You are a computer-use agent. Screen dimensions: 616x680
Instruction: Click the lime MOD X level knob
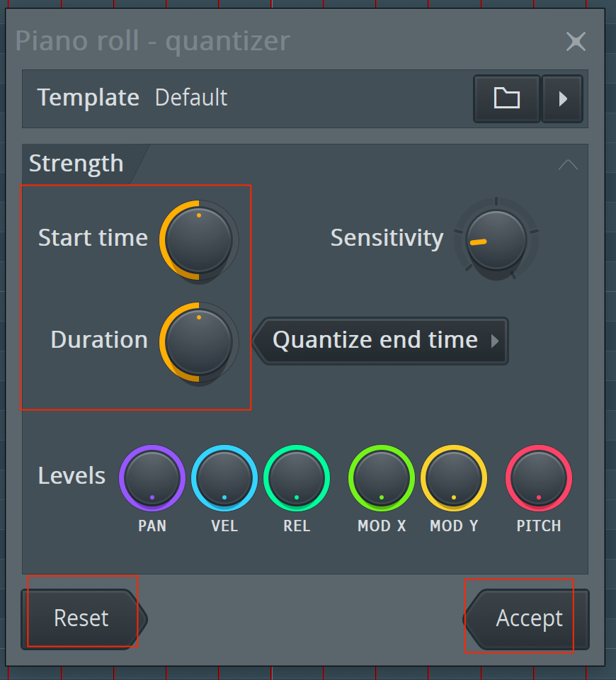(x=382, y=478)
